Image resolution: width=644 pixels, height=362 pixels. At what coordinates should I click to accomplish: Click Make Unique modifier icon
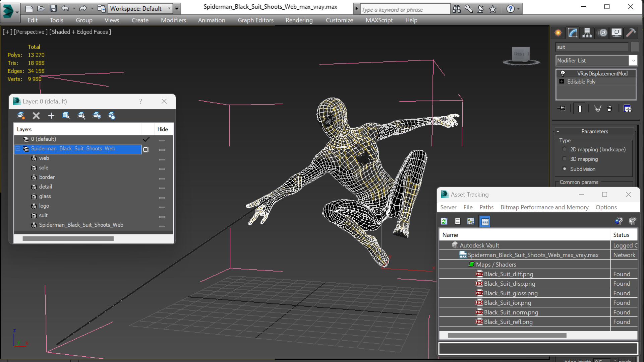tap(597, 108)
